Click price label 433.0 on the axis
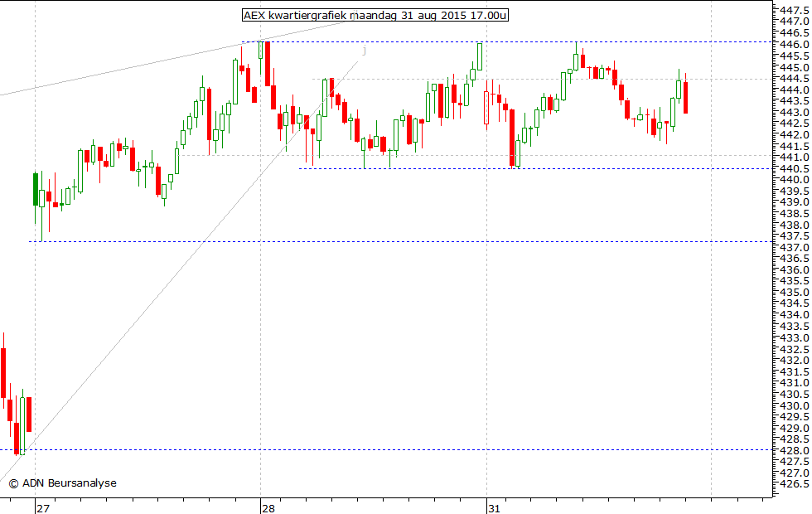Screen dimensions: 812x514 (794, 337)
